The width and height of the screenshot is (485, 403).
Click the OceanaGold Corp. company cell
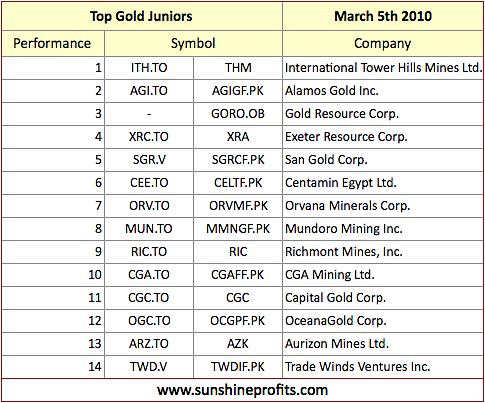pyautogui.click(x=383, y=321)
